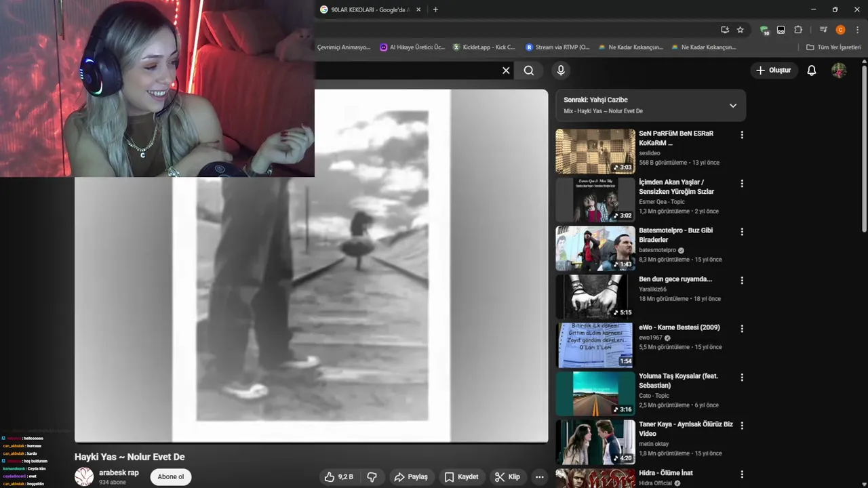Open the Chrome three-dot menu
Screen dimensions: 868x488
point(857,30)
